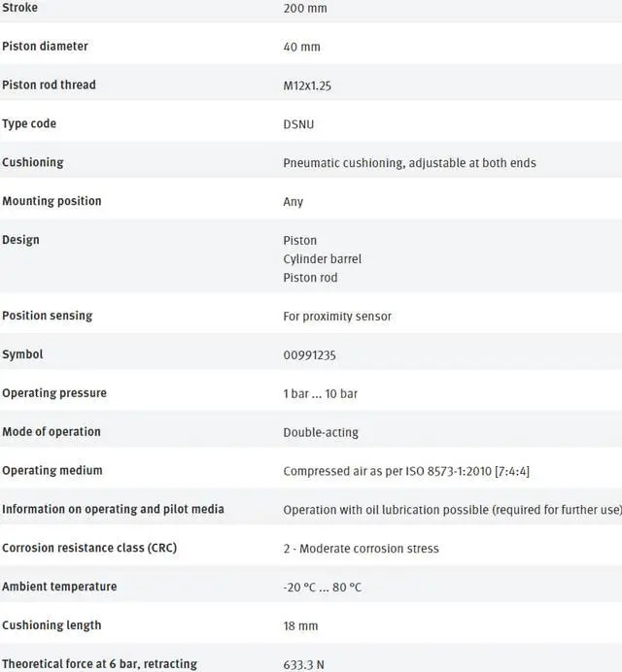Select the ambient temperature range value
The image size is (622, 672).
point(325,587)
